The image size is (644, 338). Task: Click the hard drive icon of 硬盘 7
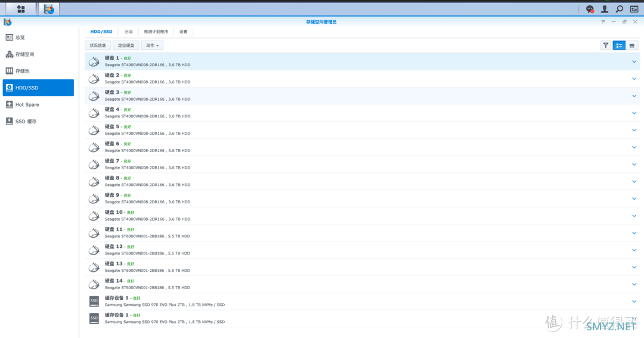(x=94, y=165)
